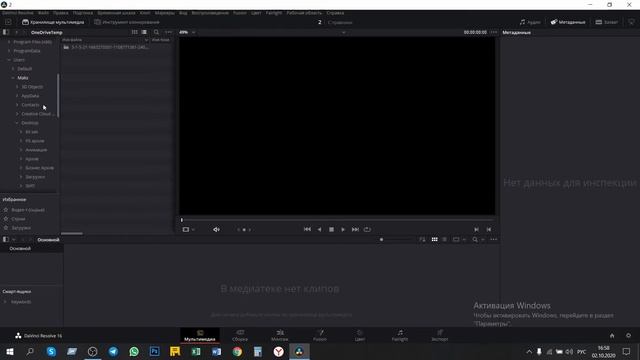Viewport: 640px width, 360px height.
Task: Click the media pool sort order icon
Action: pyautogui.click(x=422, y=240)
